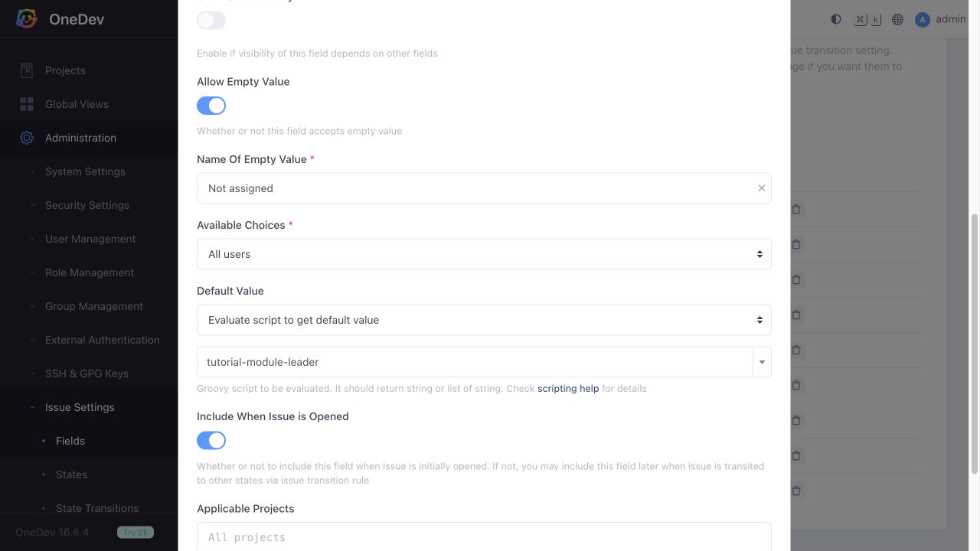Screen dimensions: 980x551
Task: Expand the tutorial-module-leader script dropdown arrow
Action: pyautogui.click(x=762, y=362)
